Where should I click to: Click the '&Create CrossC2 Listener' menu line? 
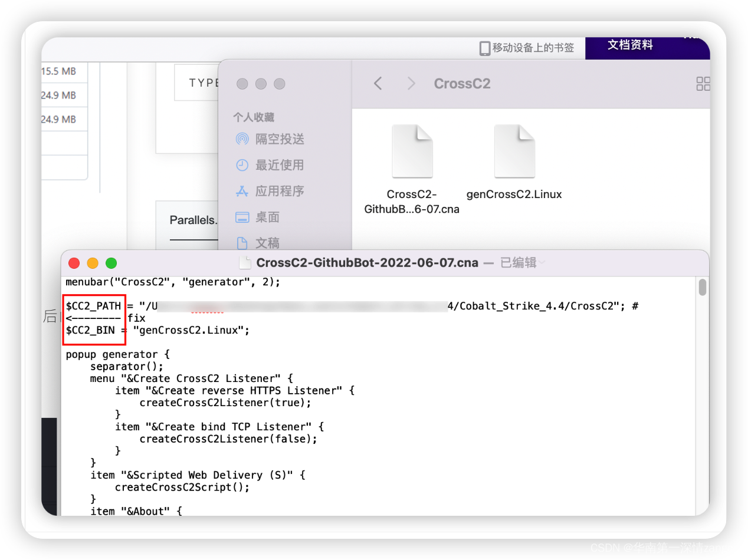192,378
